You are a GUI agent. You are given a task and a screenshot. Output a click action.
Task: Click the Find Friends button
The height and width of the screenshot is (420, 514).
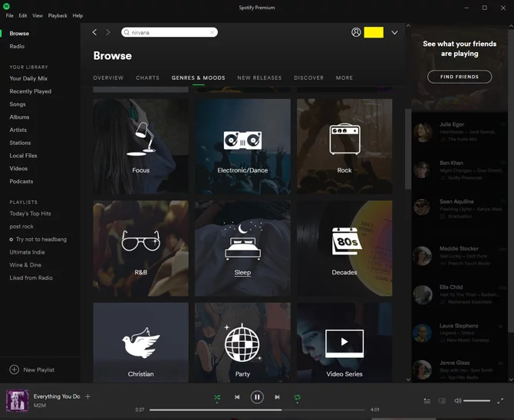point(460,77)
